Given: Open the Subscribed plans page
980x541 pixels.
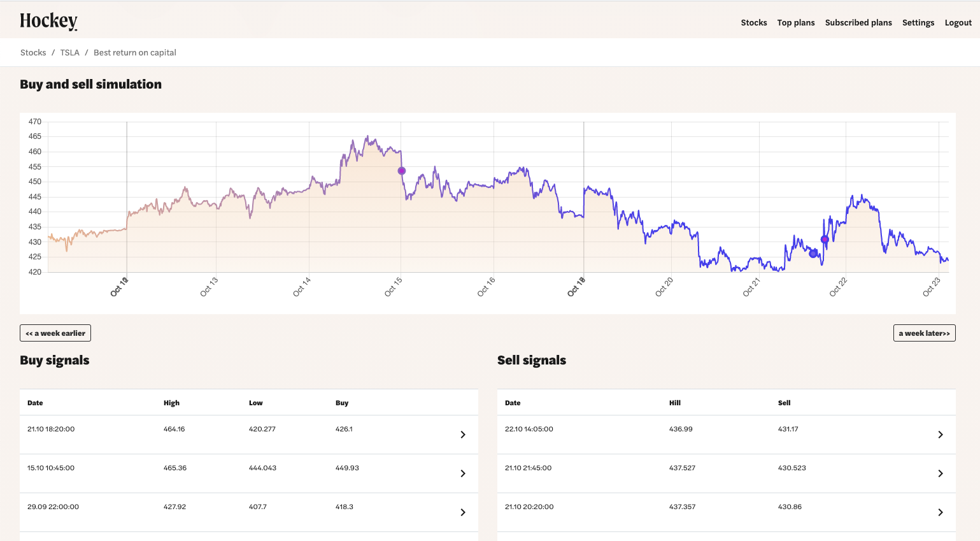Looking at the screenshot, I should coord(858,22).
